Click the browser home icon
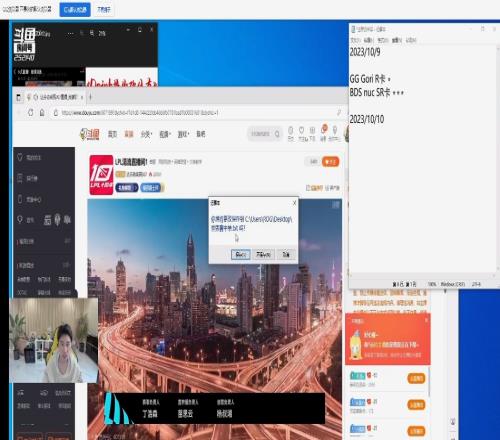Image resolution: width=500 pixels, height=440 pixels. click(x=42, y=113)
